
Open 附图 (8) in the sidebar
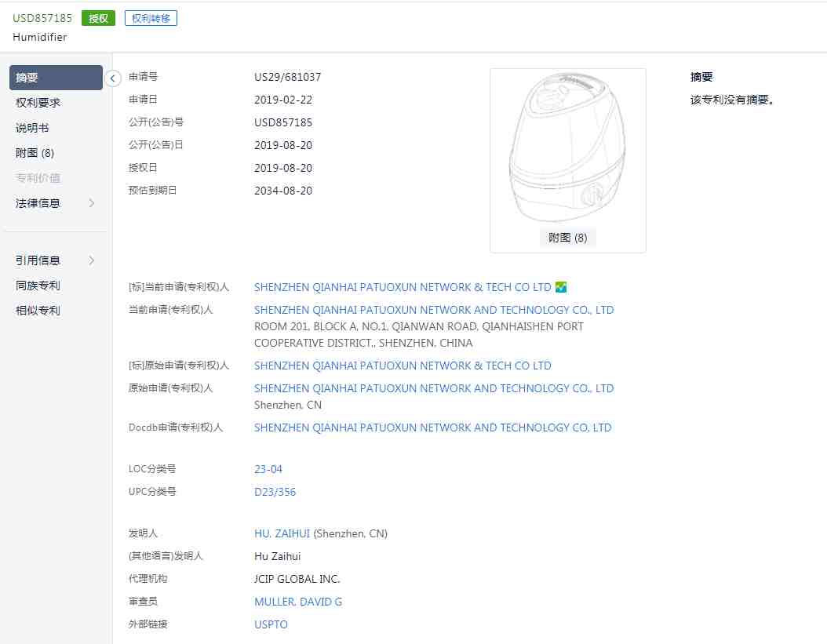[x=35, y=153]
